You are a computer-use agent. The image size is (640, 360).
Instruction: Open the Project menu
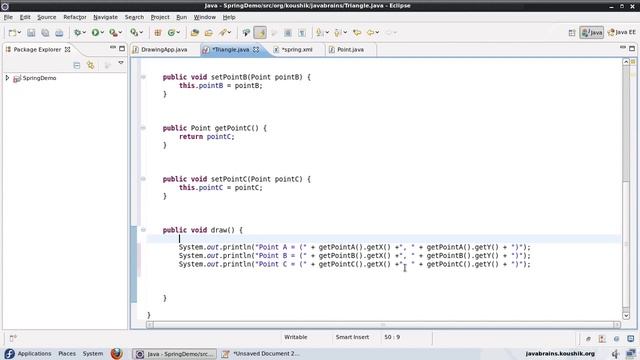160,17
